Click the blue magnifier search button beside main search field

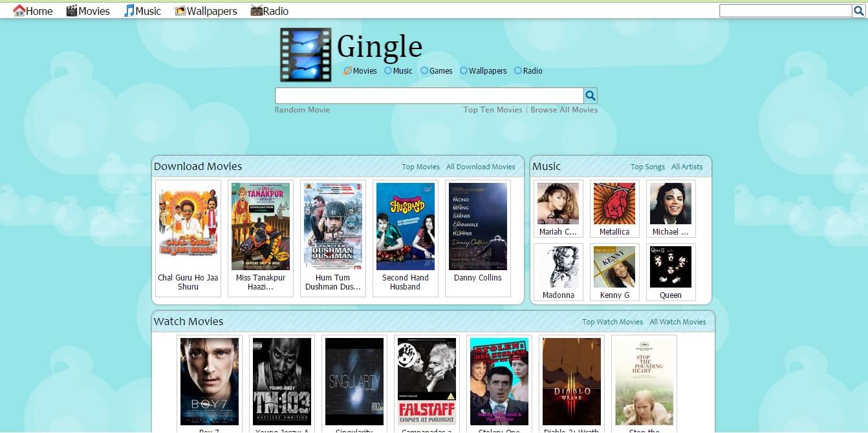(590, 96)
